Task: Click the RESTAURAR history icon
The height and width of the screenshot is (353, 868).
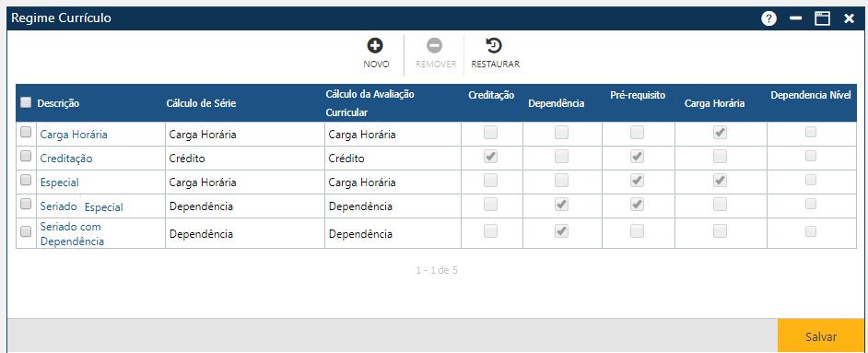Action: 494,45
